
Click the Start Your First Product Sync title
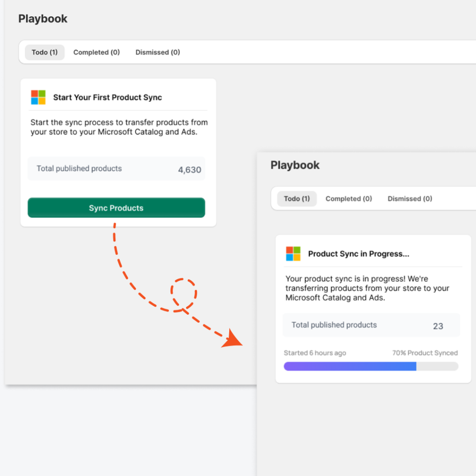click(x=107, y=98)
